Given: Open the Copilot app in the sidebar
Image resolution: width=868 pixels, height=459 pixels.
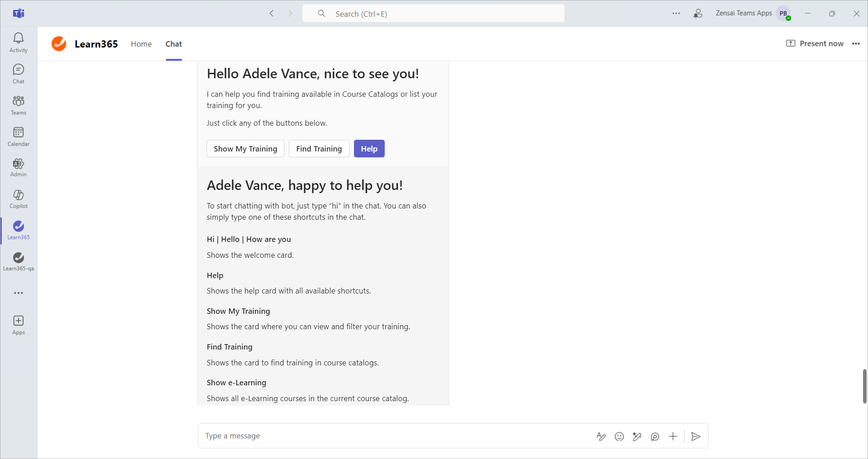Looking at the screenshot, I should 19,199.
